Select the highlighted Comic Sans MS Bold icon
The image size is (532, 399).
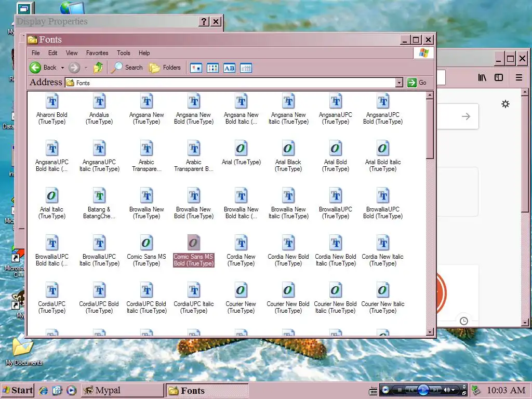pyautogui.click(x=194, y=243)
